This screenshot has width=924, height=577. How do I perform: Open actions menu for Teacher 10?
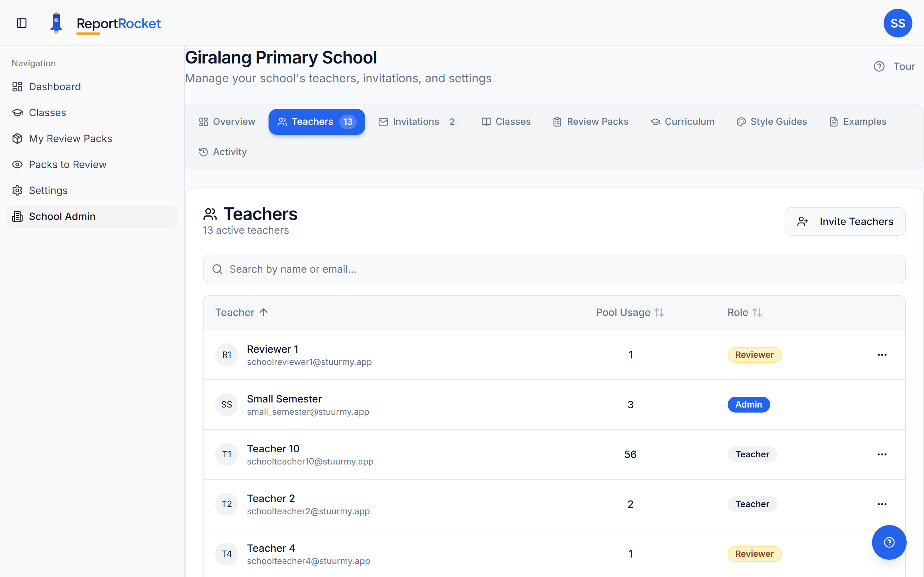(882, 454)
